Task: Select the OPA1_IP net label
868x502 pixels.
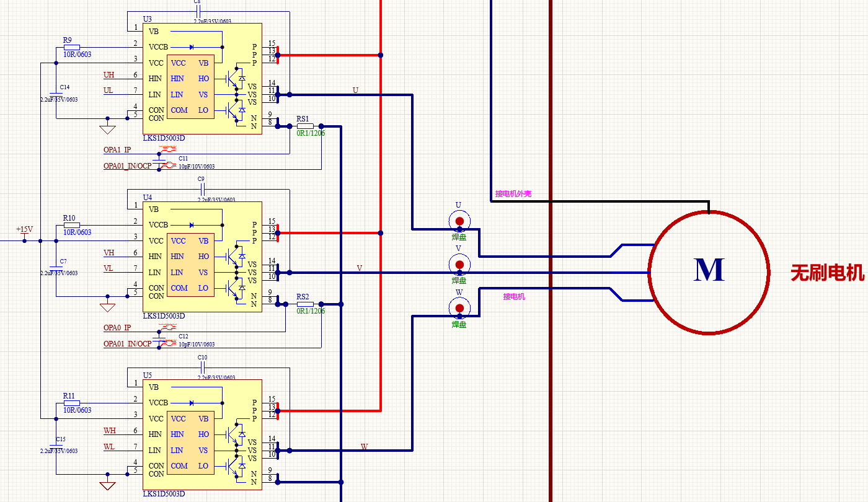Action: 117,150
